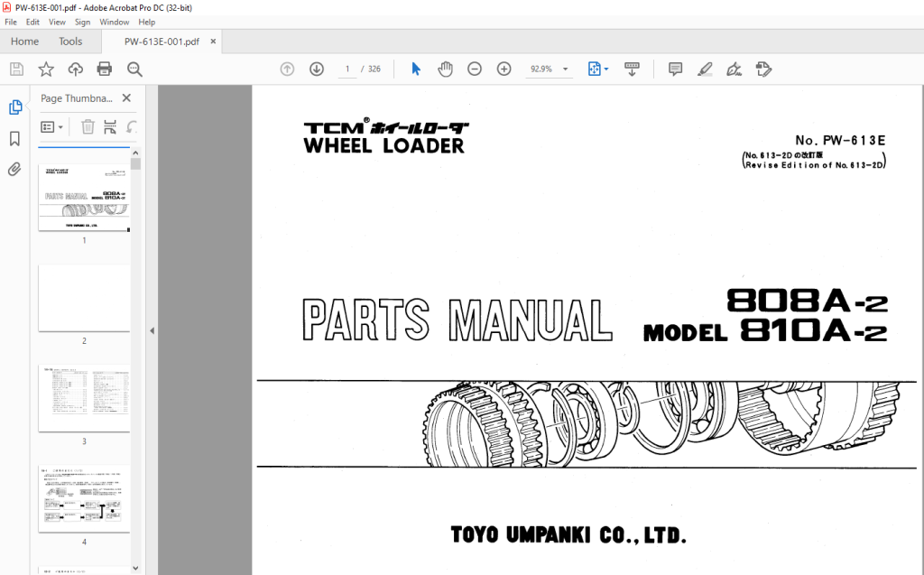Click the scrolling mode icon
Viewport: 924px width, 575px height.
632,69
